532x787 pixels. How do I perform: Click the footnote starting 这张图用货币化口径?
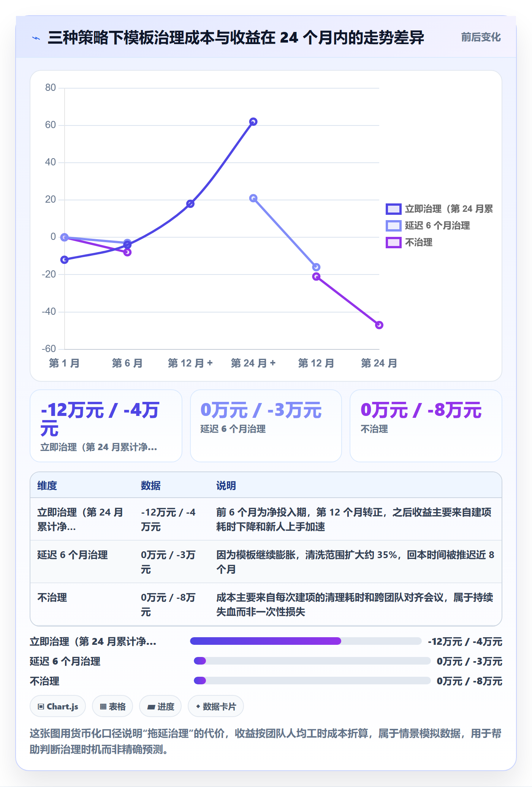[x=266, y=741]
